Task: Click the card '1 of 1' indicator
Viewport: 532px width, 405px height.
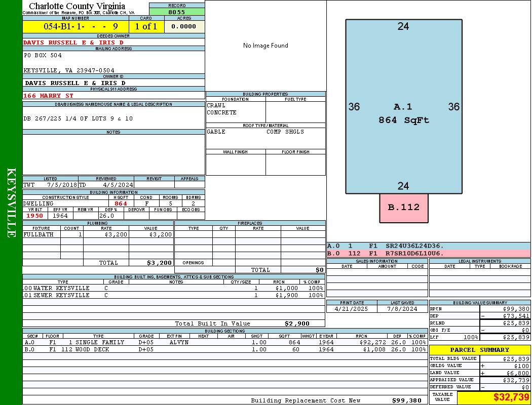Action: 146,26
